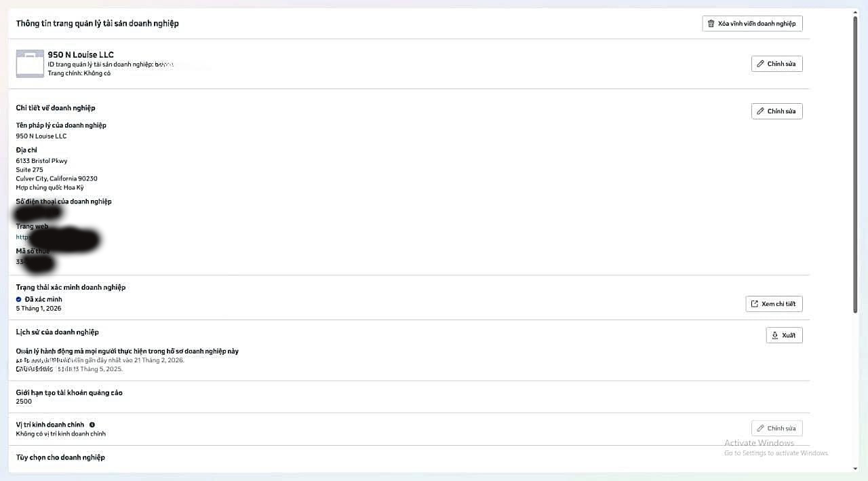Screen dimensions: 868x481
Task: Select the 950 N Louise LLC title text
Action: pos(81,54)
